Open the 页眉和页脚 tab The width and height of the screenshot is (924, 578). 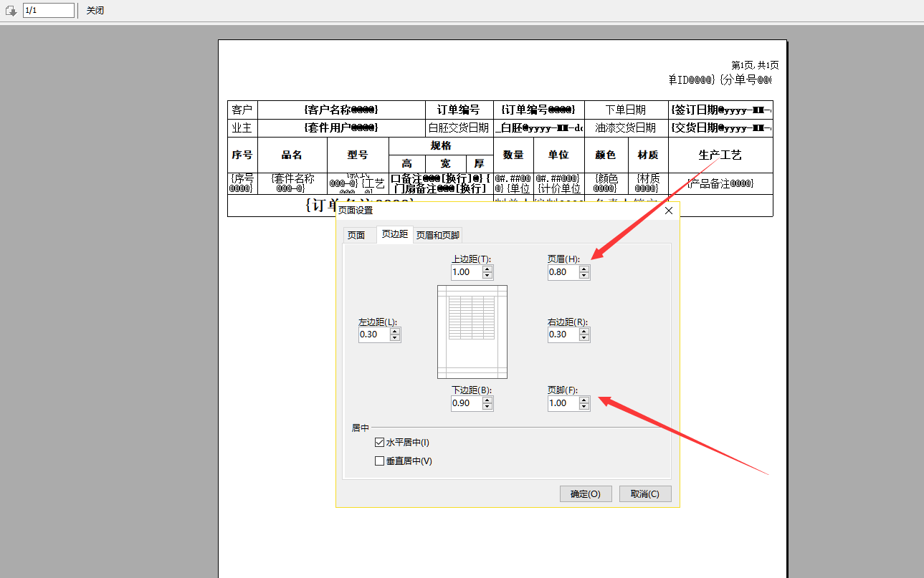coord(438,235)
